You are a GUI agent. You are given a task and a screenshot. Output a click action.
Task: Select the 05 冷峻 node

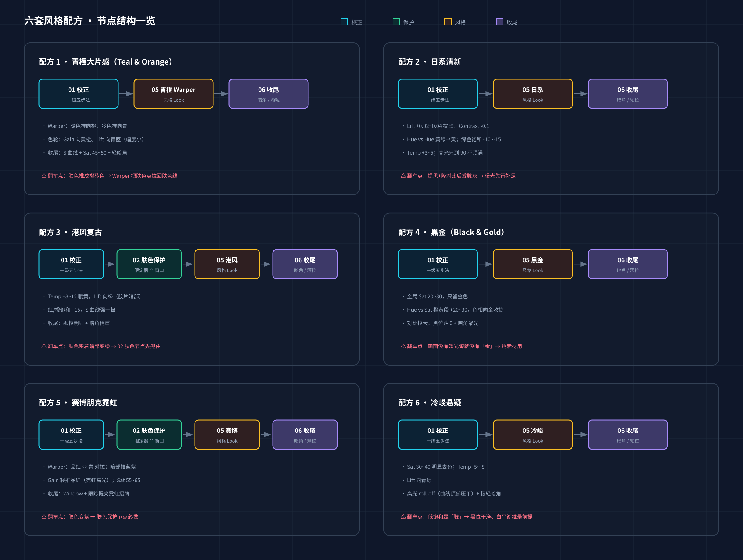[533, 434]
